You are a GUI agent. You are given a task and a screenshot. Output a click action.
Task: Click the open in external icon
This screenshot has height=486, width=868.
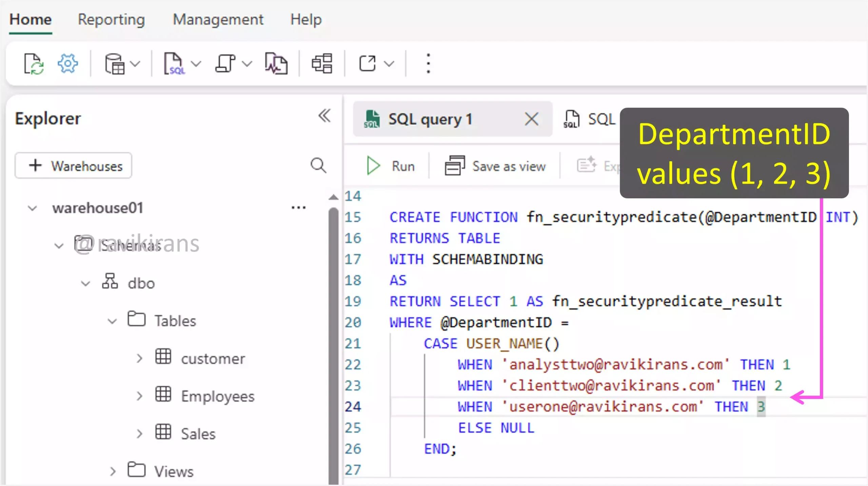[367, 63]
